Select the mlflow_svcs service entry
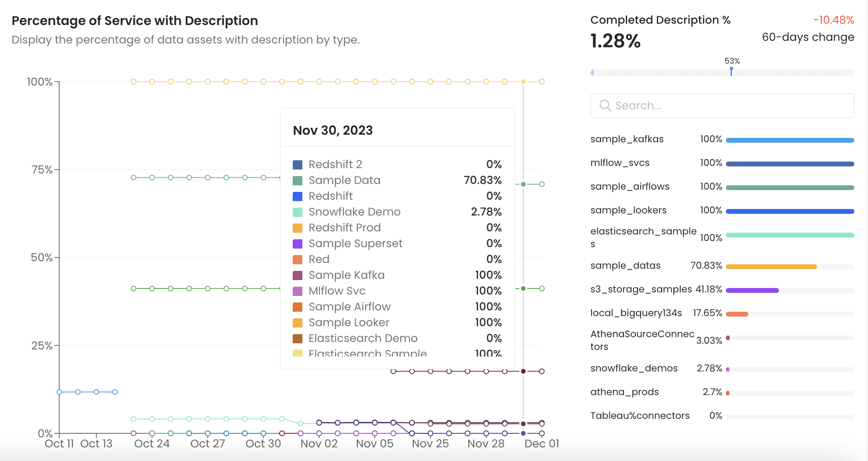Screen dimensions: 868x461 coord(620,163)
